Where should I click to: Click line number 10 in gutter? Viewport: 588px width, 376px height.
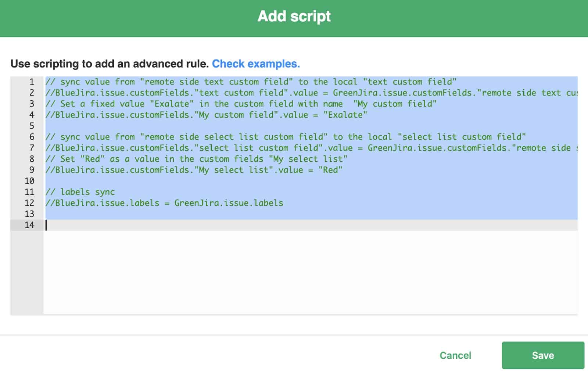[x=29, y=181]
